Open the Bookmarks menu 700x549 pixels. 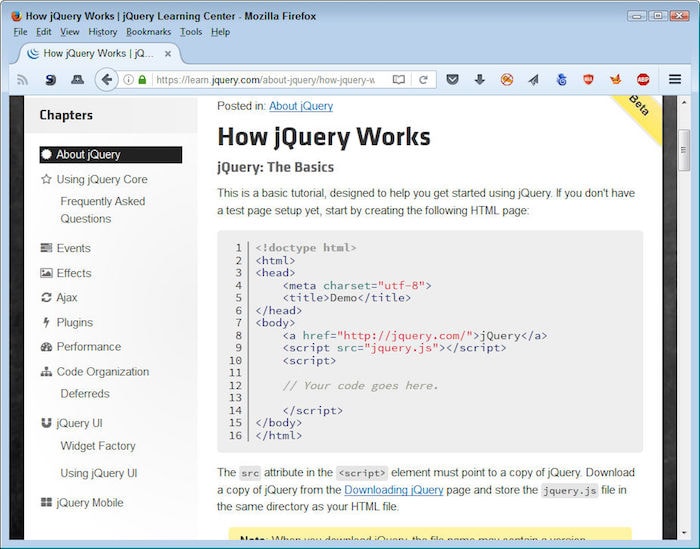tap(148, 32)
